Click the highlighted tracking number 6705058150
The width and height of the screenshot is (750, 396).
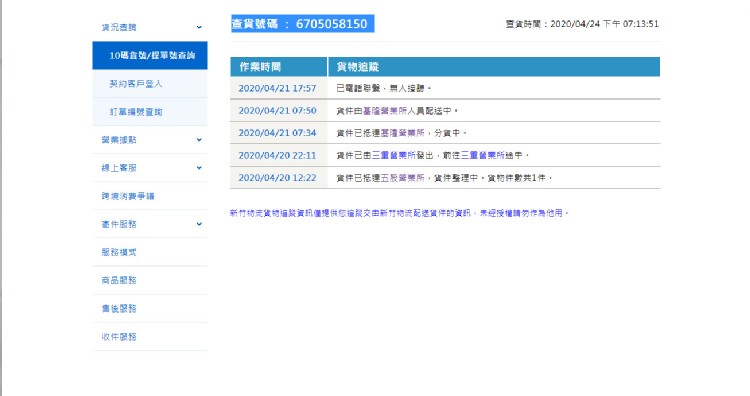[x=331, y=24]
